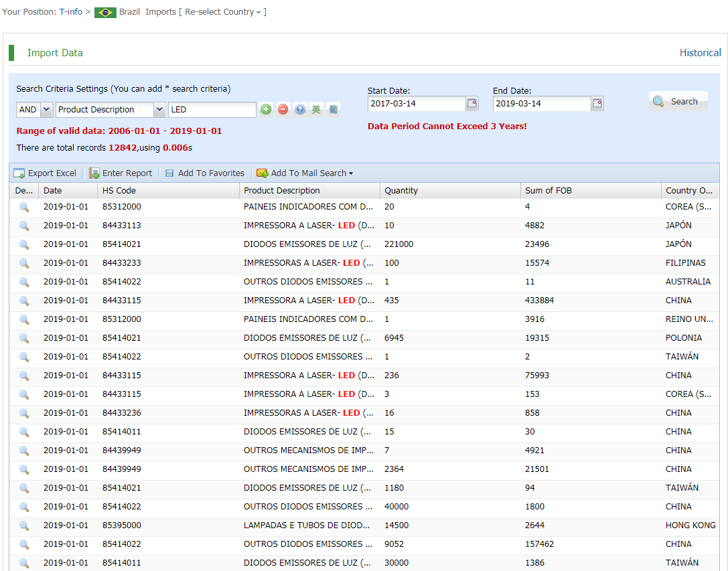The height and width of the screenshot is (571, 728).
Task: Click quantity value 6945
Action: [x=394, y=338]
